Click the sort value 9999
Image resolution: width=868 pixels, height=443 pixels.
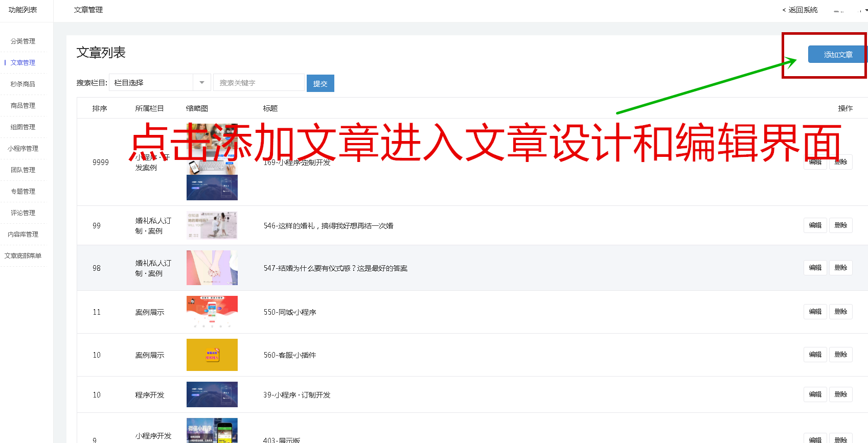click(x=101, y=162)
